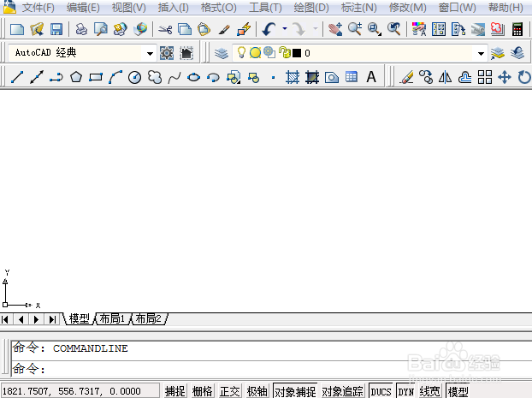Screen dimensions: 532x398
Task: Click the Copy icon
Action: pos(185,29)
